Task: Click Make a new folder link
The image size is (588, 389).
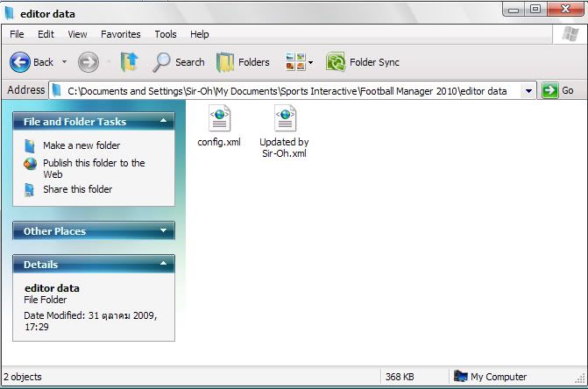Action: click(x=81, y=145)
